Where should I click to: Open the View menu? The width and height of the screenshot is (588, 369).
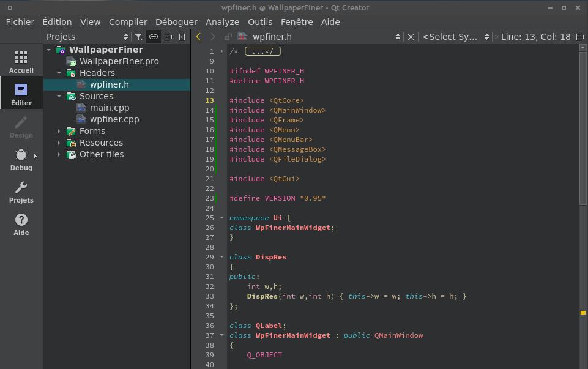tap(91, 22)
